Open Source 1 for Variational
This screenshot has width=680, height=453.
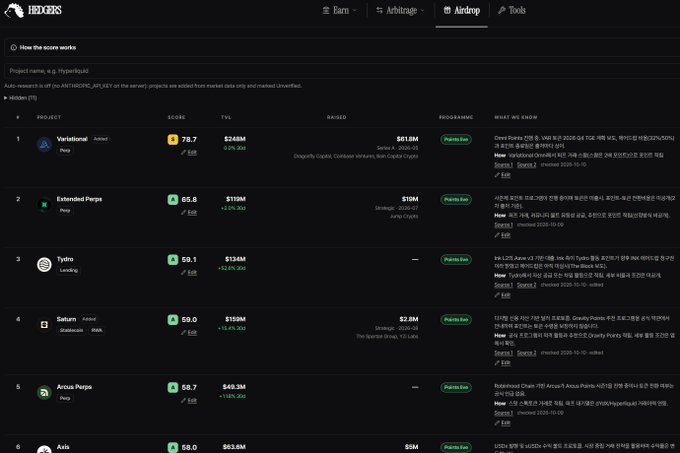pos(503,165)
